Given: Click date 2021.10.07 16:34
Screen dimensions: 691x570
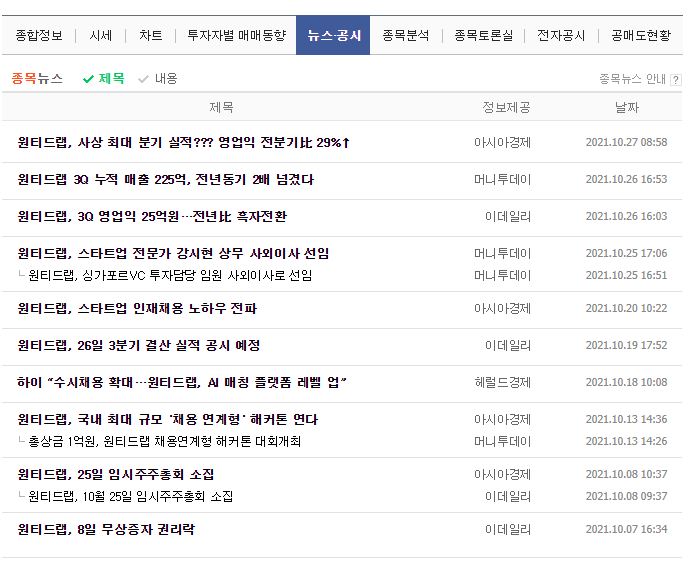Looking at the screenshot, I should [626, 529].
